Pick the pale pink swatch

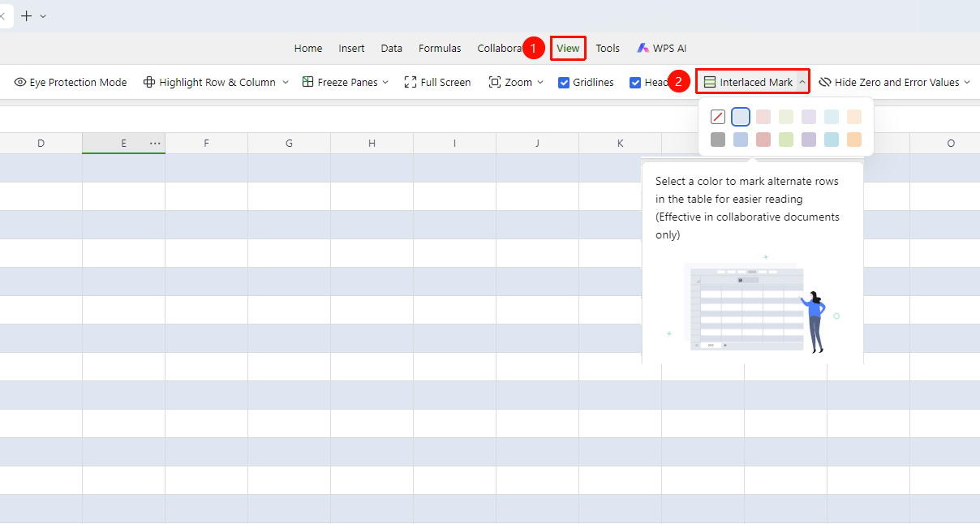click(x=763, y=117)
